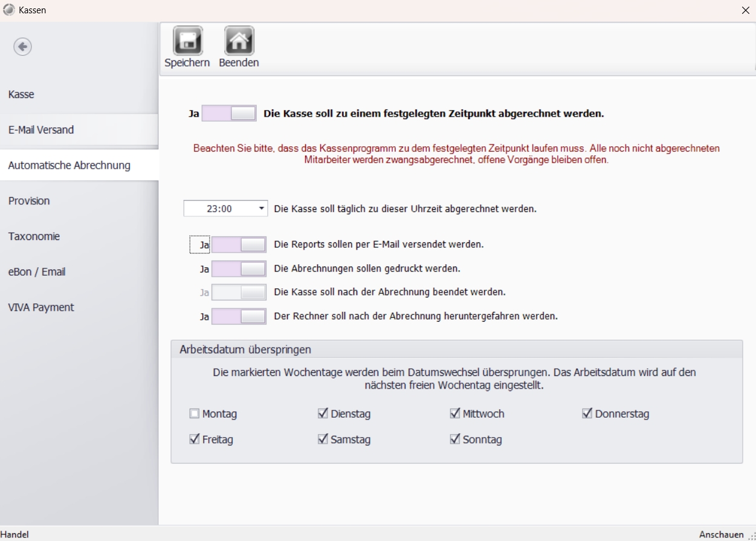The height and width of the screenshot is (541, 756).
Task: Click the Beenden home icon
Action: pos(239,40)
